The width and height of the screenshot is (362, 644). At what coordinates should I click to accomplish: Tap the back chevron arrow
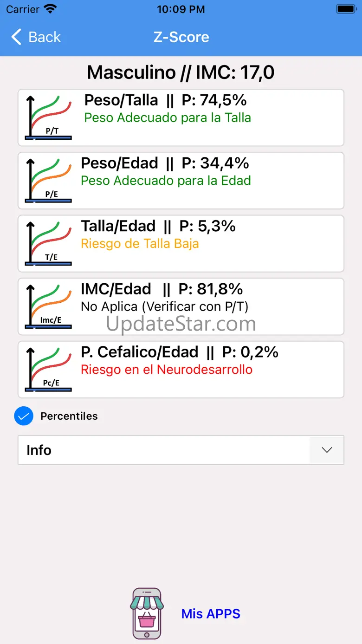click(x=17, y=37)
